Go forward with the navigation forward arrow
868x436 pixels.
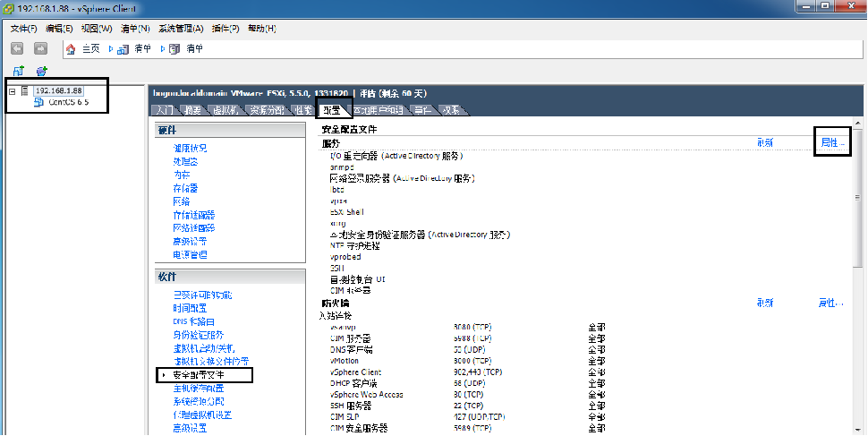pos(40,48)
